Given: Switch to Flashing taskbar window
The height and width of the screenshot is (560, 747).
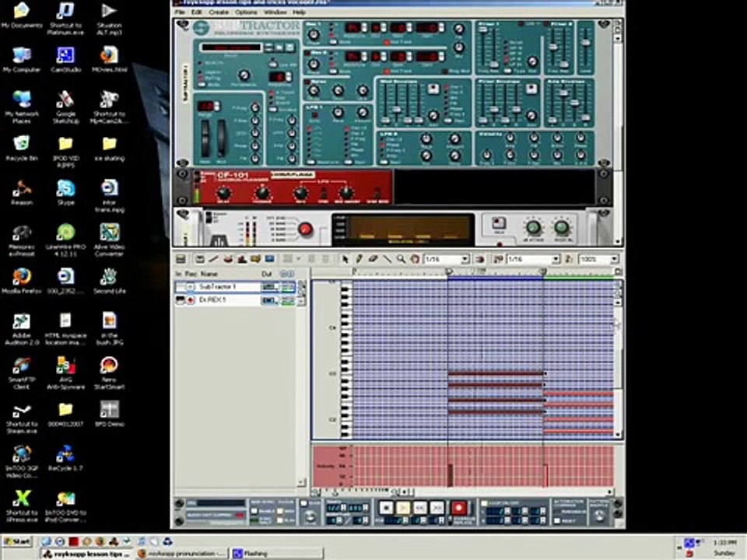Looking at the screenshot, I should pos(277,553).
